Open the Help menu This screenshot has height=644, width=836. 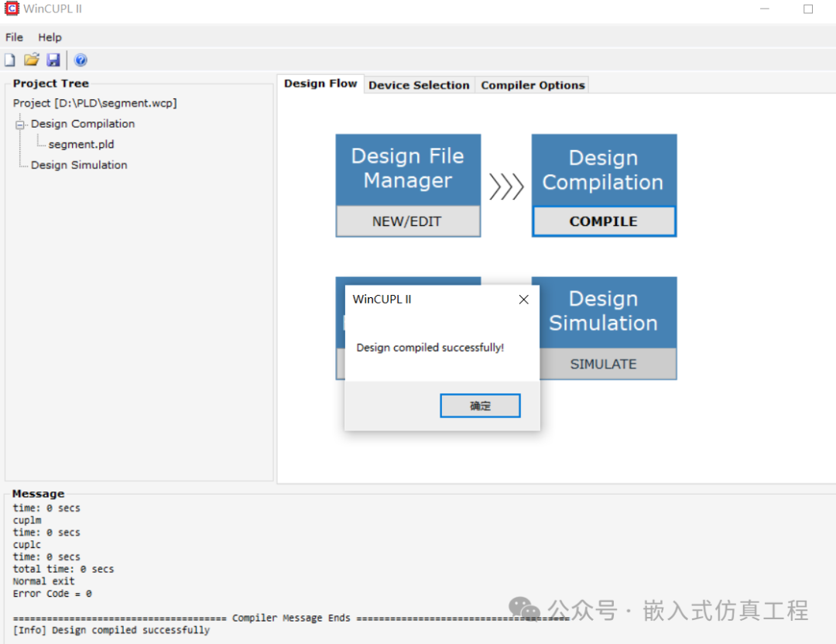pos(50,37)
